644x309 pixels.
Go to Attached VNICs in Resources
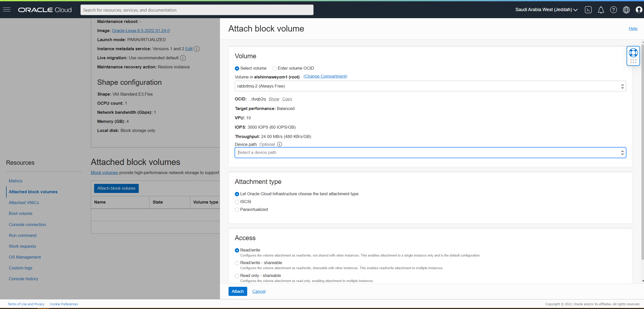tap(24, 203)
